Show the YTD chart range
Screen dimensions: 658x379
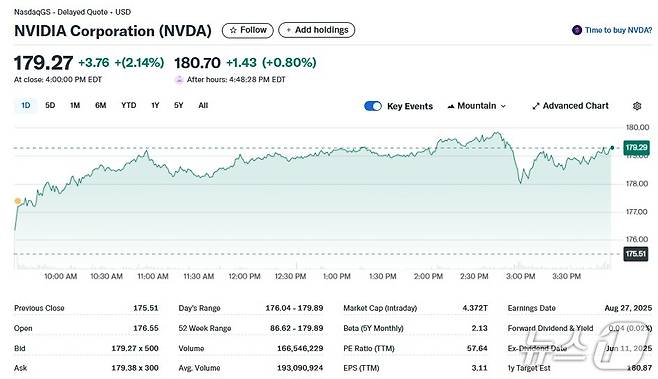click(128, 105)
